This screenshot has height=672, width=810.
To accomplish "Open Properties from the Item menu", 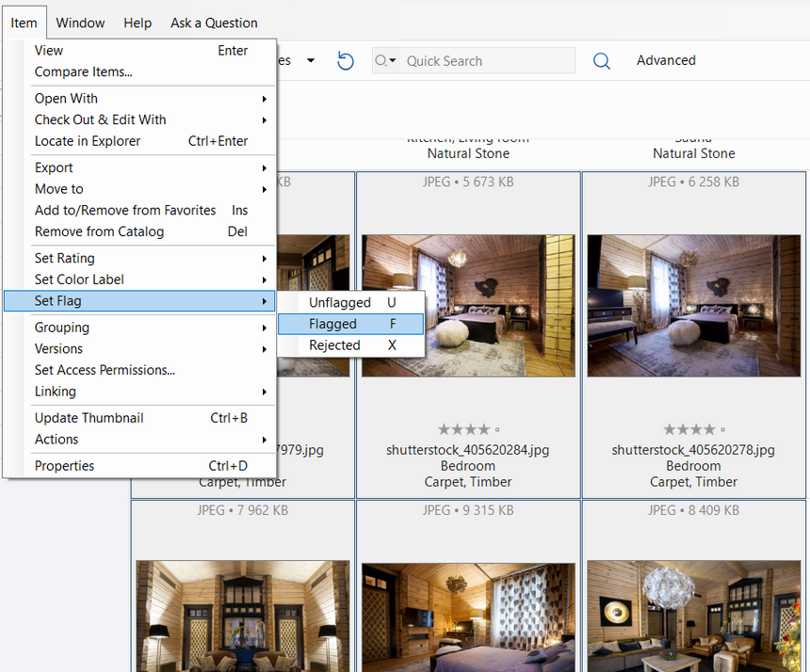I will 65,466.
